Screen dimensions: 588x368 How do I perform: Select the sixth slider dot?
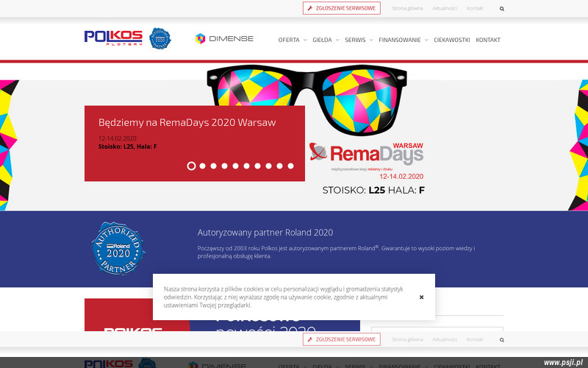coord(246,166)
